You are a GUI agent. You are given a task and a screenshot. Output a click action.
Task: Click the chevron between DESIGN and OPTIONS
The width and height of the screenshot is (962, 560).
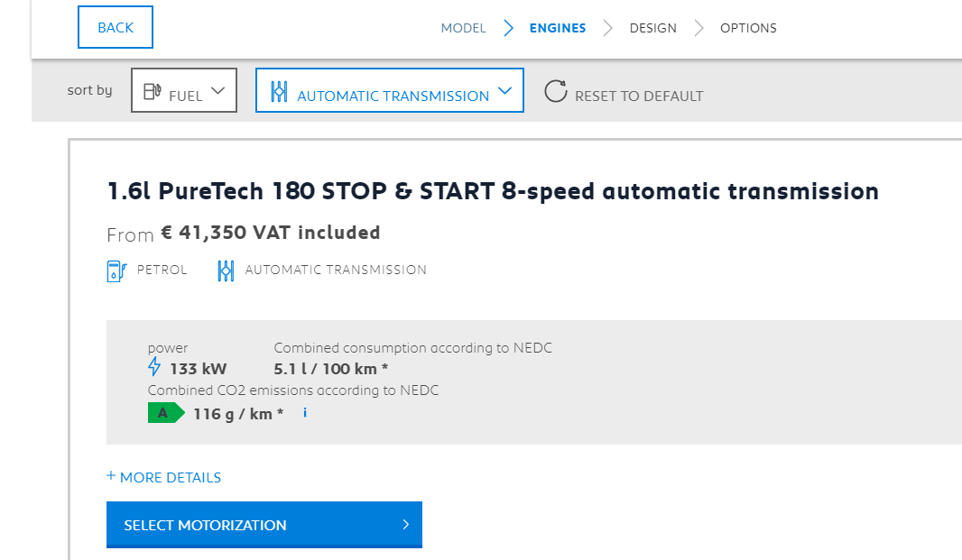(x=698, y=28)
